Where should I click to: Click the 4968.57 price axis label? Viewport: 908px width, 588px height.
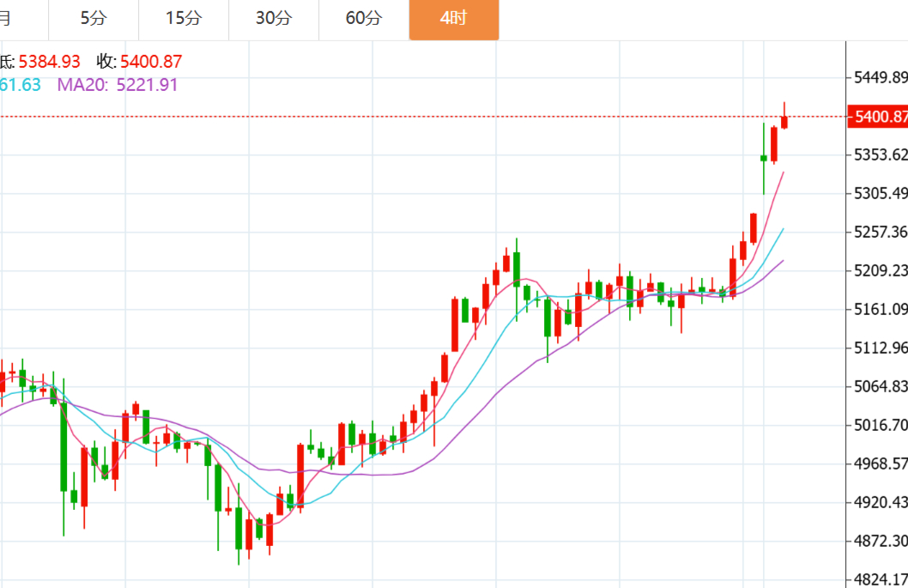(x=881, y=464)
